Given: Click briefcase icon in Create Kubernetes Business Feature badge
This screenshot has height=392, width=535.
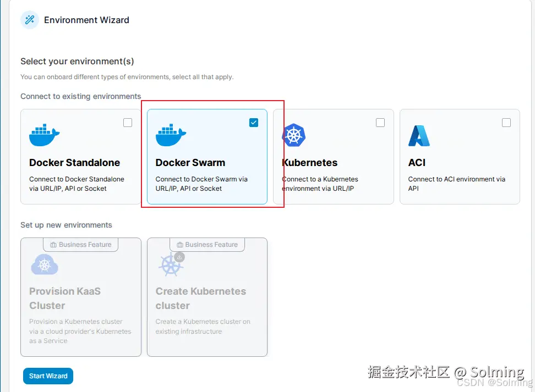Looking at the screenshot, I should point(180,245).
